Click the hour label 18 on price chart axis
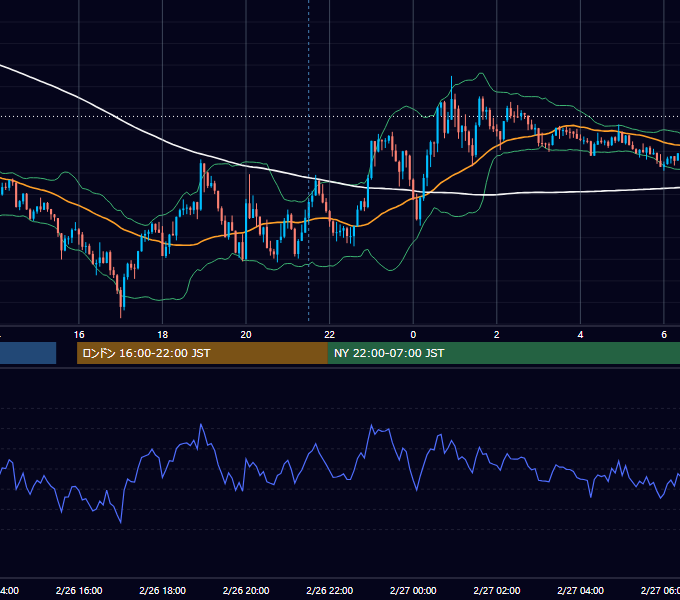 pyautogui.click(x=163, y=335)
